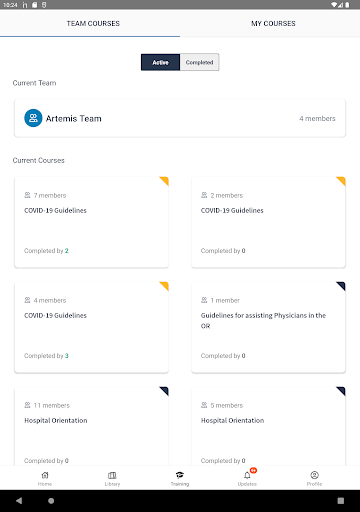Tap 'Current Team' heading
The height and width of the screenshot is (512, 360).
tap(34, 83)
